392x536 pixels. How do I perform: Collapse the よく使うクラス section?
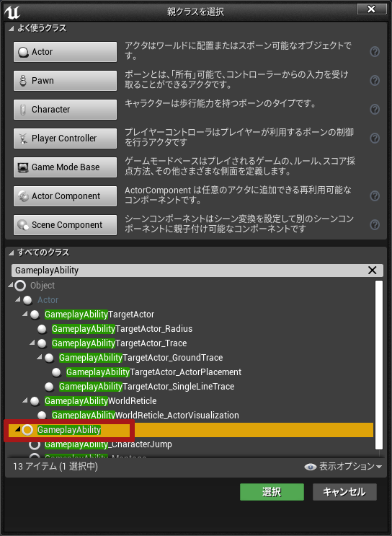(12, 28)
